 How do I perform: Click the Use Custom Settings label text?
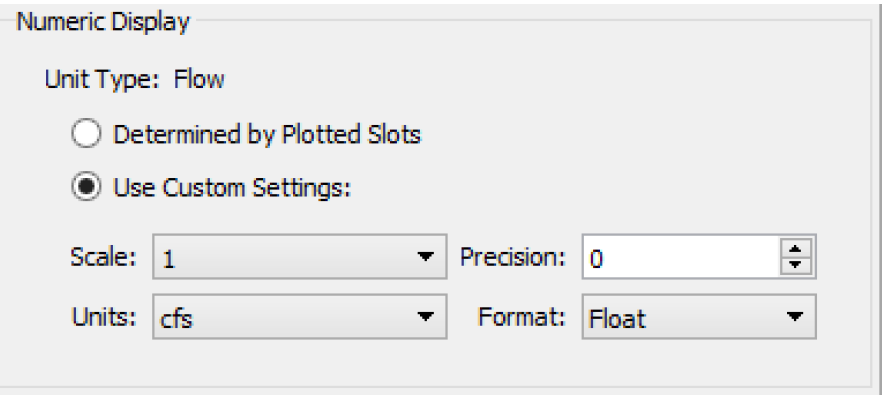click(x=232, y=188)
